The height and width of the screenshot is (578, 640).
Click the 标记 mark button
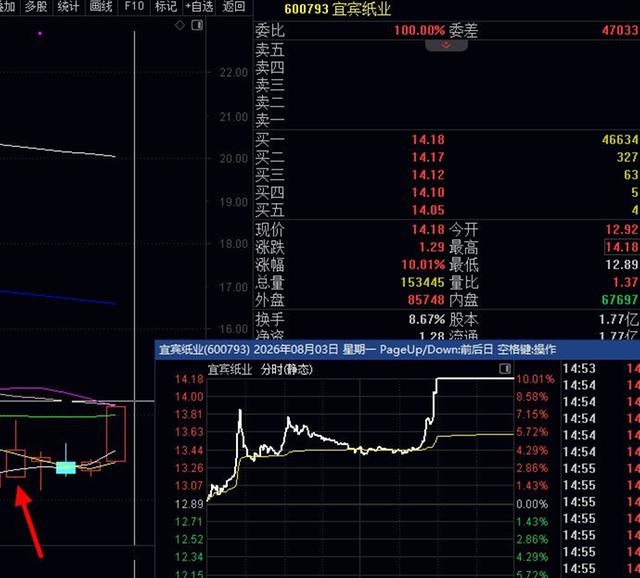(x=166, y=7)
